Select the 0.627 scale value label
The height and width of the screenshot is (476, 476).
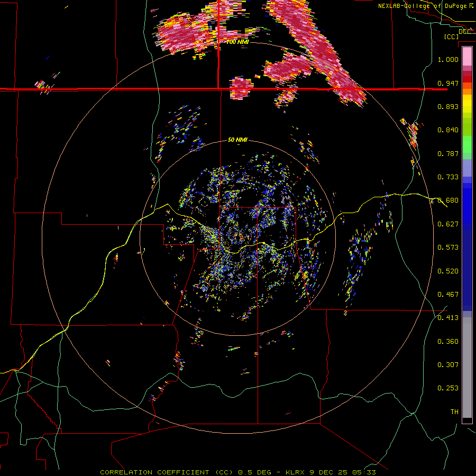[448, 224]
